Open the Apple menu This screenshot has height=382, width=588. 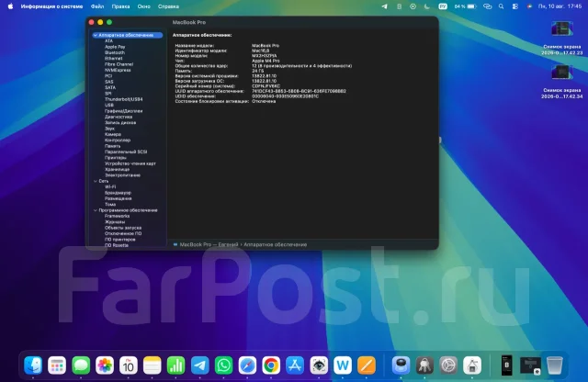10,6
